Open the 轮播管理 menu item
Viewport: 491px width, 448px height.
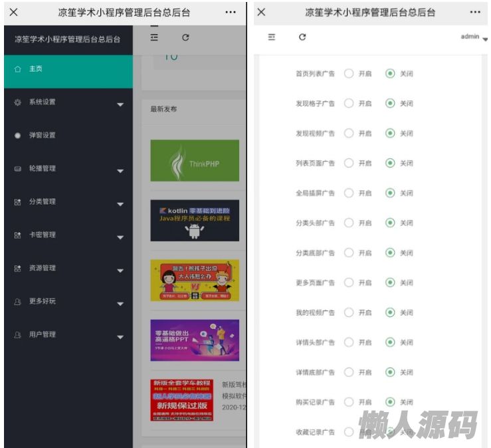pyautogui.click(x=68, y=169)
